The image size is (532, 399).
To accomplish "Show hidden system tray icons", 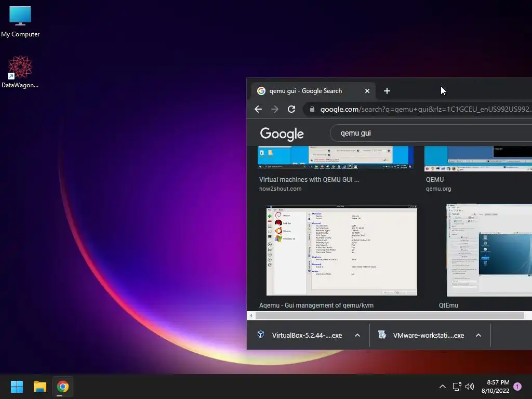I will pos(443,387).
